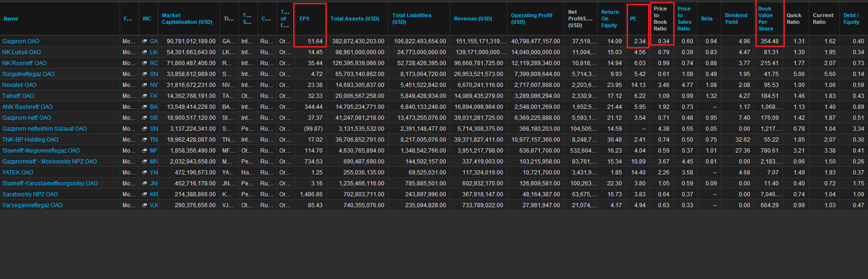Open the YATEK OAO company link

pos(18,173)
